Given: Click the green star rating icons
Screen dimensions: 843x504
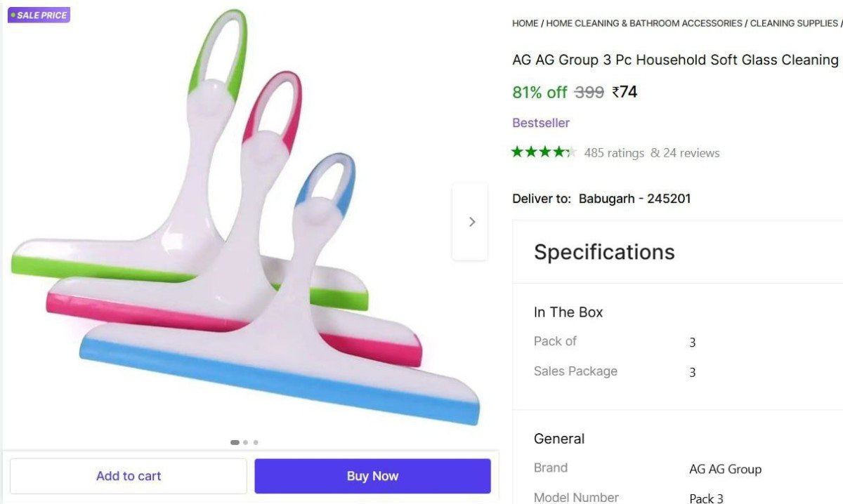Looking at the screenshot, I should pyautogui.click(x=544, y=152).
